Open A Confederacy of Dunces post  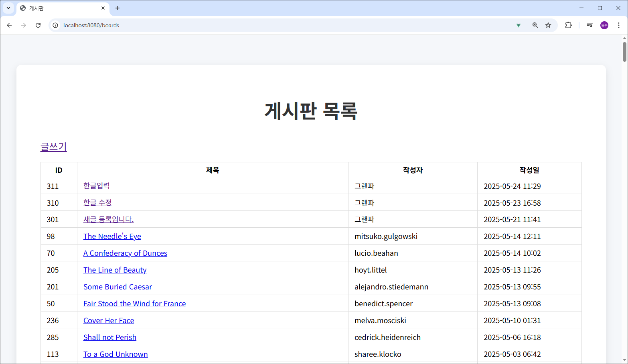[125, 253]
